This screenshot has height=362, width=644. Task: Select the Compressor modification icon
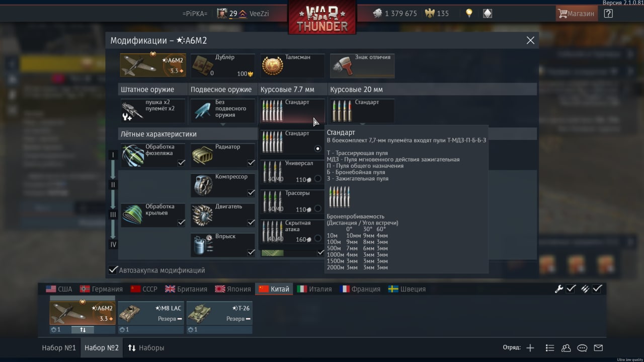tap(202, 186)
